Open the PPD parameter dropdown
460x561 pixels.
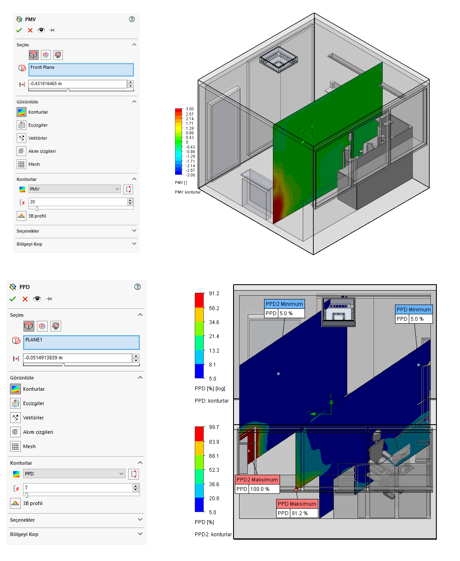74,474
